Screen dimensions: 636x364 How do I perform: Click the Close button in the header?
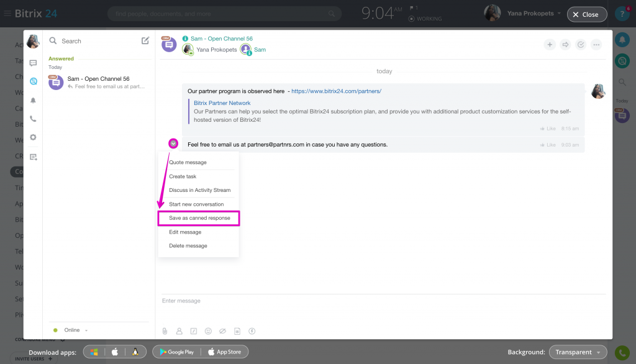[x=587, y=14]
